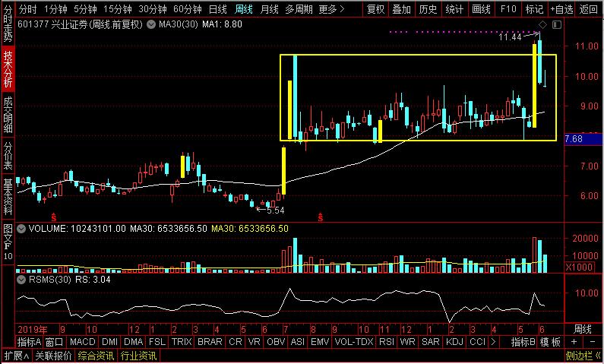The image size is (604, 364).
Task: Apply the BRAR indicator
Action: point(210,342)
